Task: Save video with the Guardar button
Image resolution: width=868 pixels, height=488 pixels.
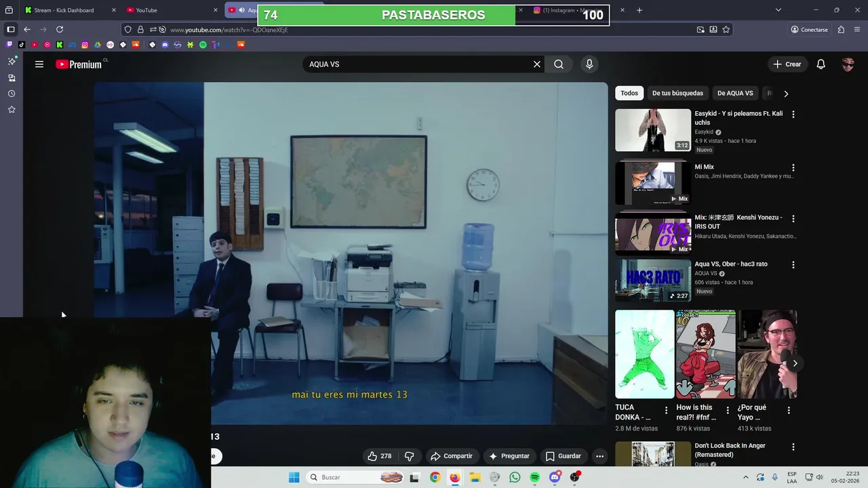Action: pyautogui.click(x=564, y=456)
